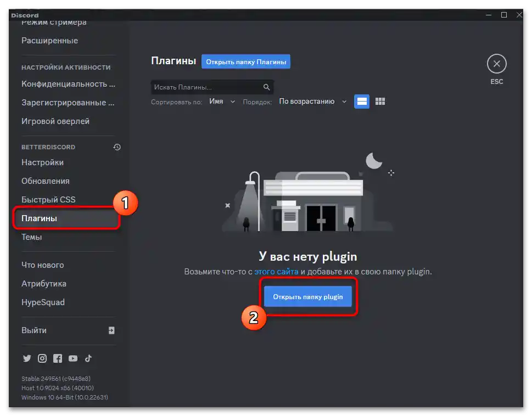Follow the этого сайта link
The height and width of the screenshot is (416, 532).
[276, 272]
